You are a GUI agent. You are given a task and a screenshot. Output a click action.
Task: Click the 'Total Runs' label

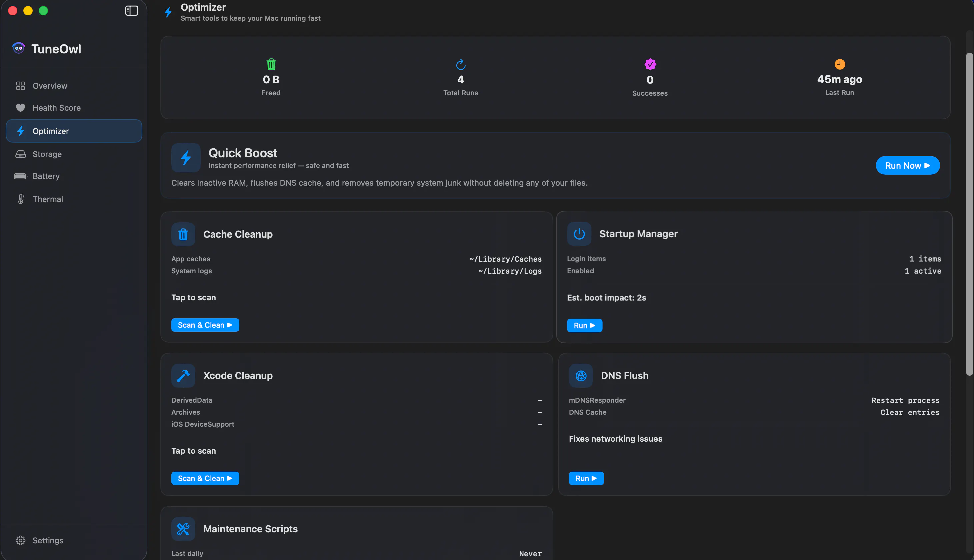(x=460, y=93)
